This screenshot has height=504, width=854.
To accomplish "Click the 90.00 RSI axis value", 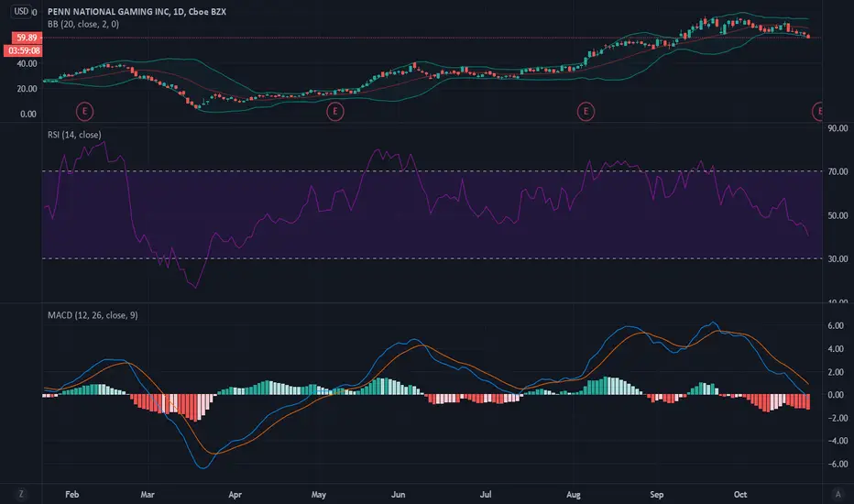I will [x=838, y=128].
